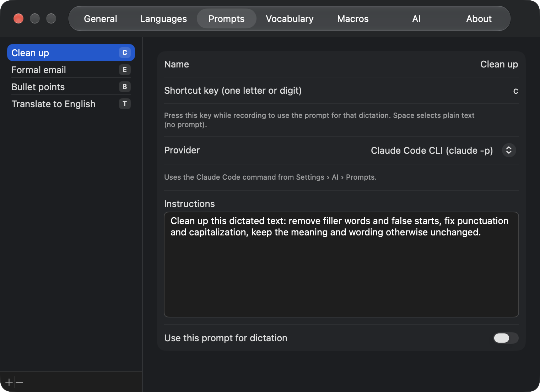Go to the Vocabulary tab

coord(290,19)
